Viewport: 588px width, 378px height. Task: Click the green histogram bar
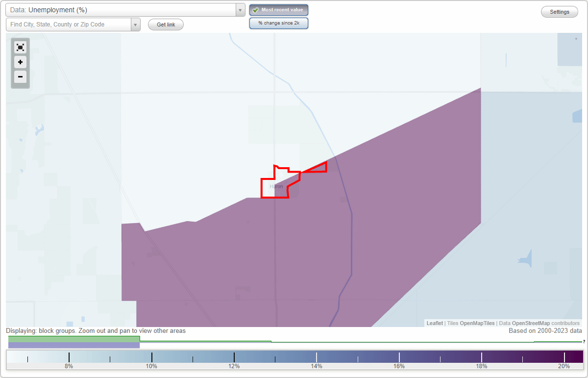point(74,339)
